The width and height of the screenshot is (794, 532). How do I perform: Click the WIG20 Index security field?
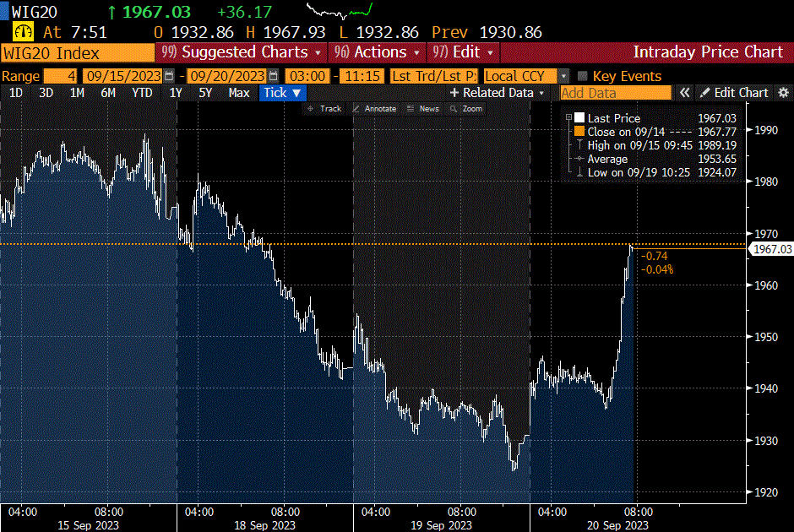[78, 52]
